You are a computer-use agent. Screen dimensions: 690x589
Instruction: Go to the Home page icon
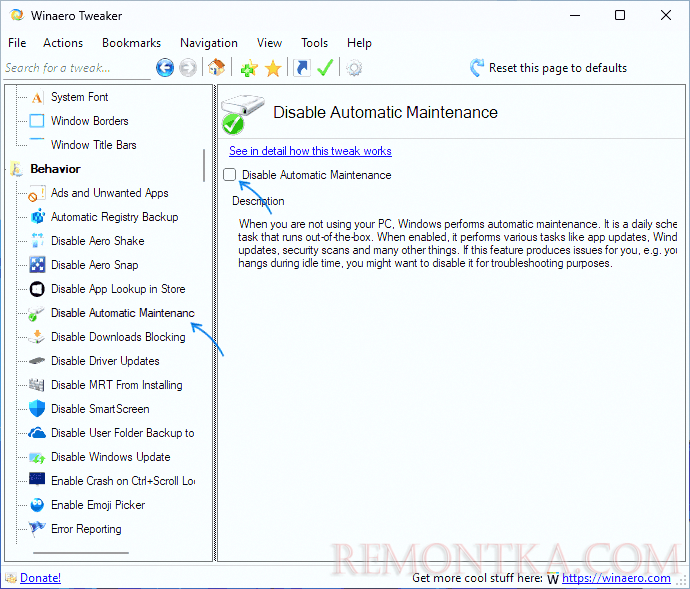point(216,68)
